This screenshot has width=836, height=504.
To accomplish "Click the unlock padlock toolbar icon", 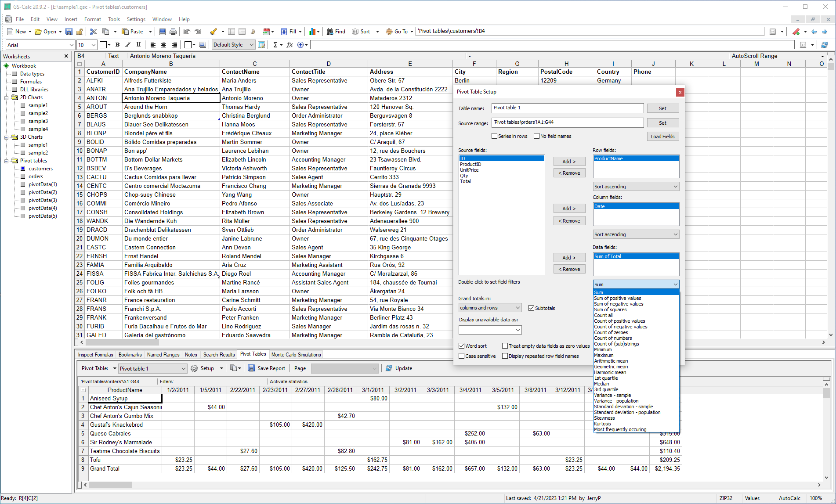I will 80,32.
